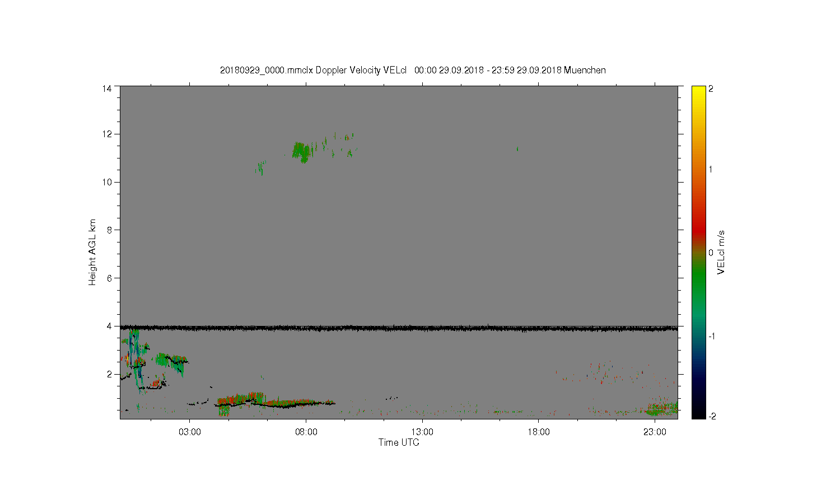Screen dimensions: 840x504
Task: Click the green high cloud echo near 11 km
Action: 301,151
